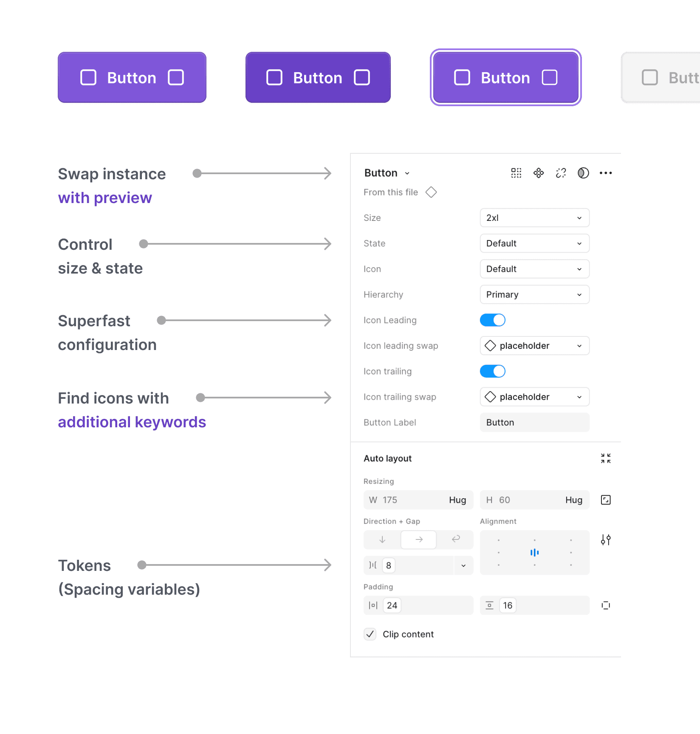Select the vertical direction arrow

point(382,539)
